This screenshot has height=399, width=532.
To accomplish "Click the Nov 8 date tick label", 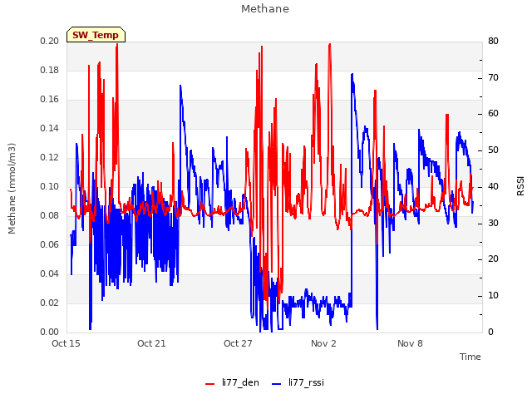I will click(410, 343).
